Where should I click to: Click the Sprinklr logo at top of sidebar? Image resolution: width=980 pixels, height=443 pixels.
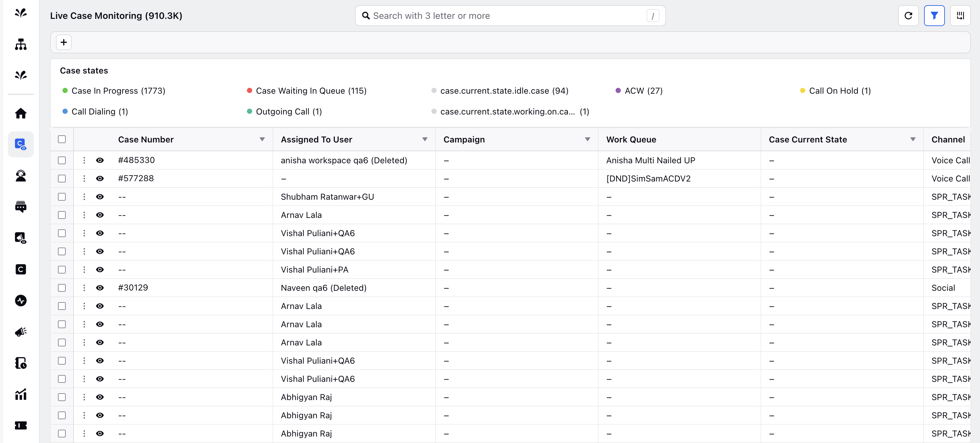click(20, 13)
